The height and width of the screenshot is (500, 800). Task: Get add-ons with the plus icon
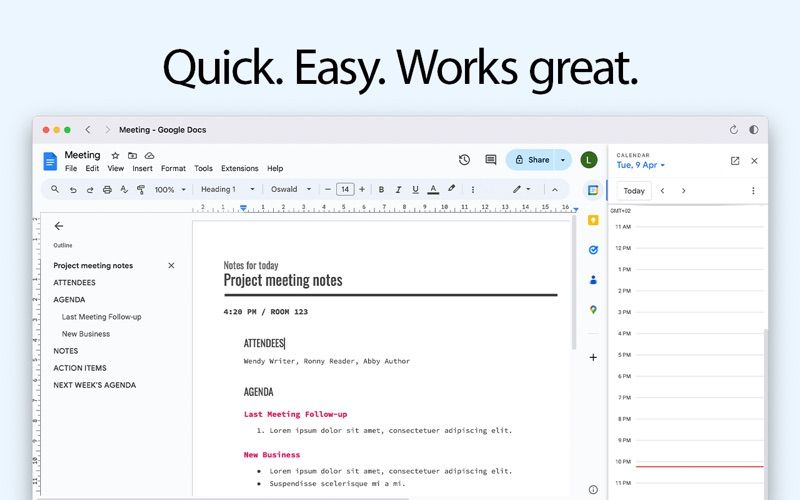[x=593, y=358]
